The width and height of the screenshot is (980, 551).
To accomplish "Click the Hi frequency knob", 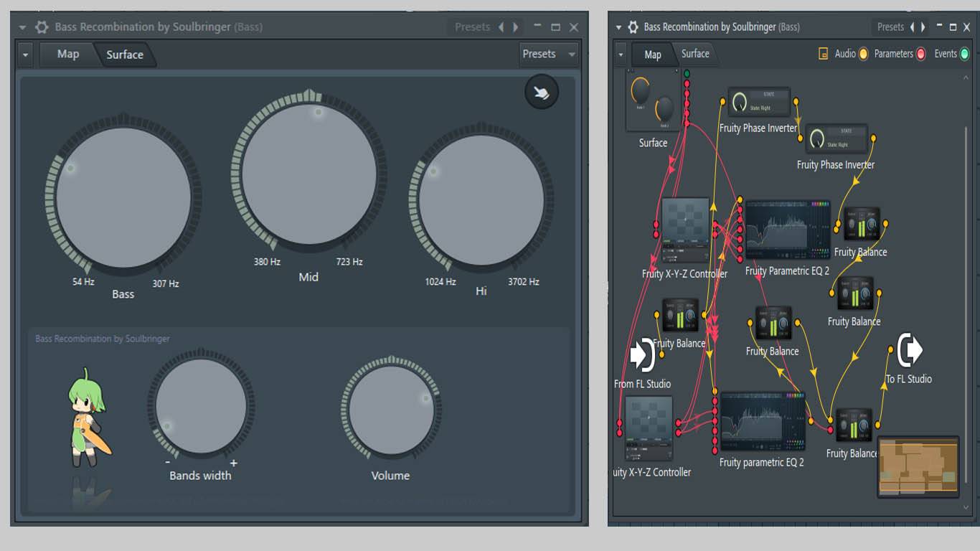I will (481, 199).
